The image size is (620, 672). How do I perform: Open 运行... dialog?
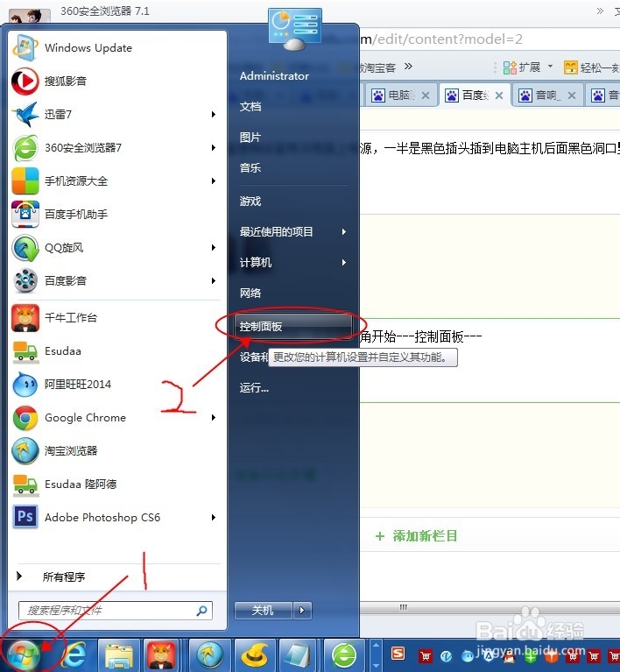[x=254, y=388]
